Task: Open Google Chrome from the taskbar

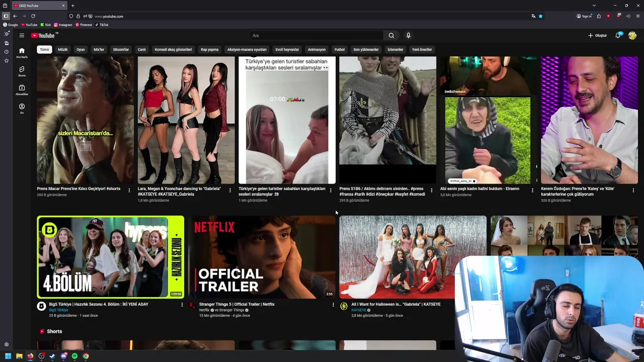Action: (86, 356)
